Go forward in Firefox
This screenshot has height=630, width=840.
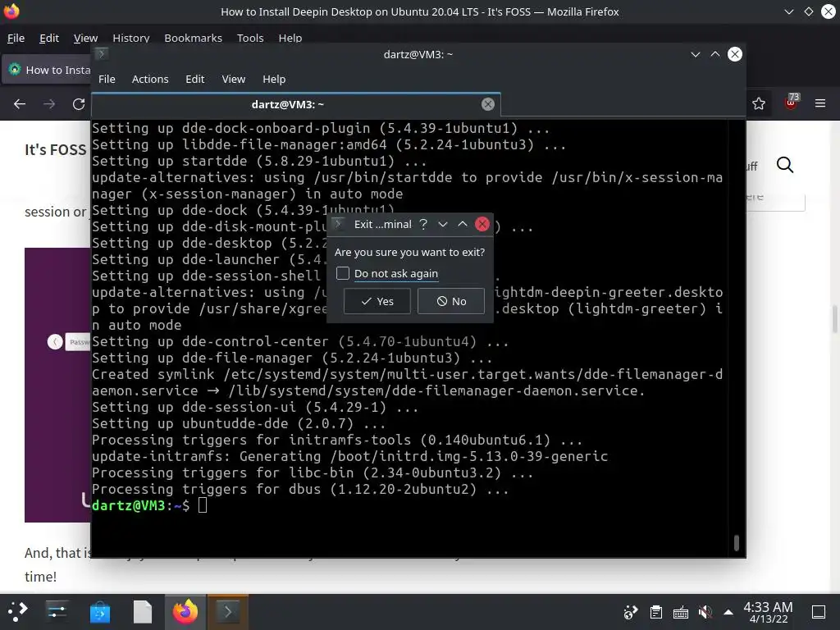click(48, 103)
